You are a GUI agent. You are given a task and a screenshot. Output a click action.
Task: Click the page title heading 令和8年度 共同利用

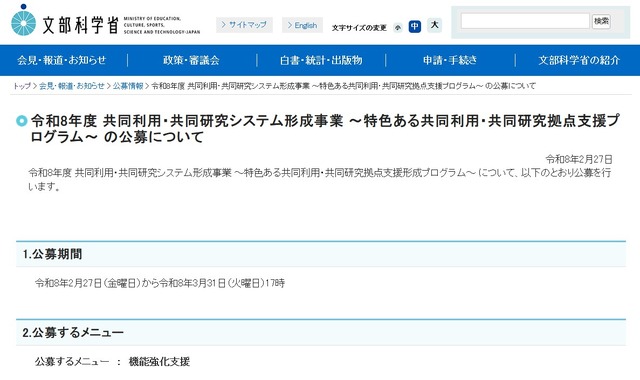[x=325, y=129]
